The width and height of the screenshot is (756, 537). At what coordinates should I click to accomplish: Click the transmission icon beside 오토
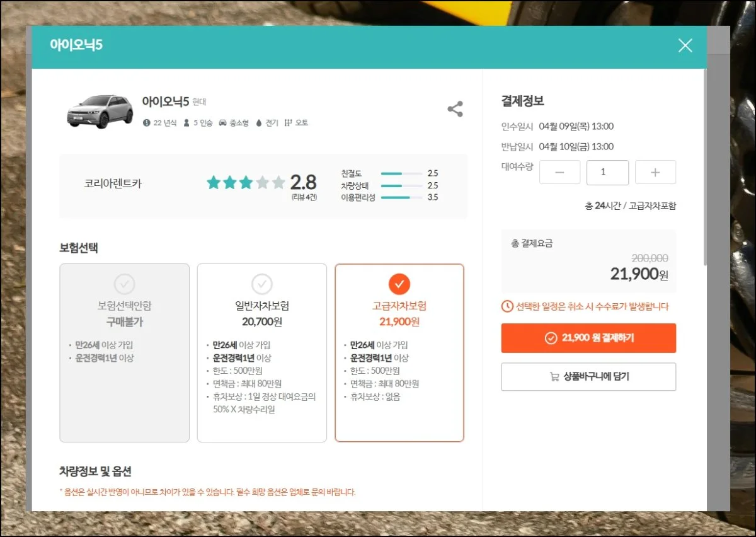[288, 122]
